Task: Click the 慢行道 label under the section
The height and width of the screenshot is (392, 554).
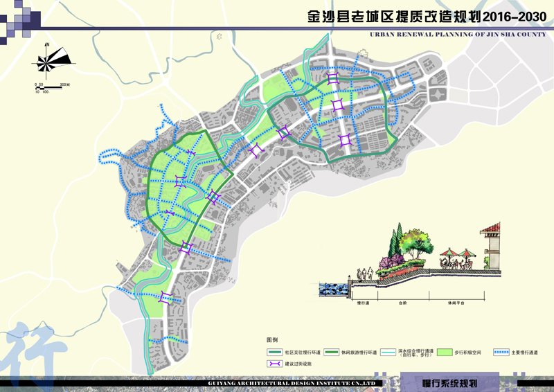Action: pos(364,303)
